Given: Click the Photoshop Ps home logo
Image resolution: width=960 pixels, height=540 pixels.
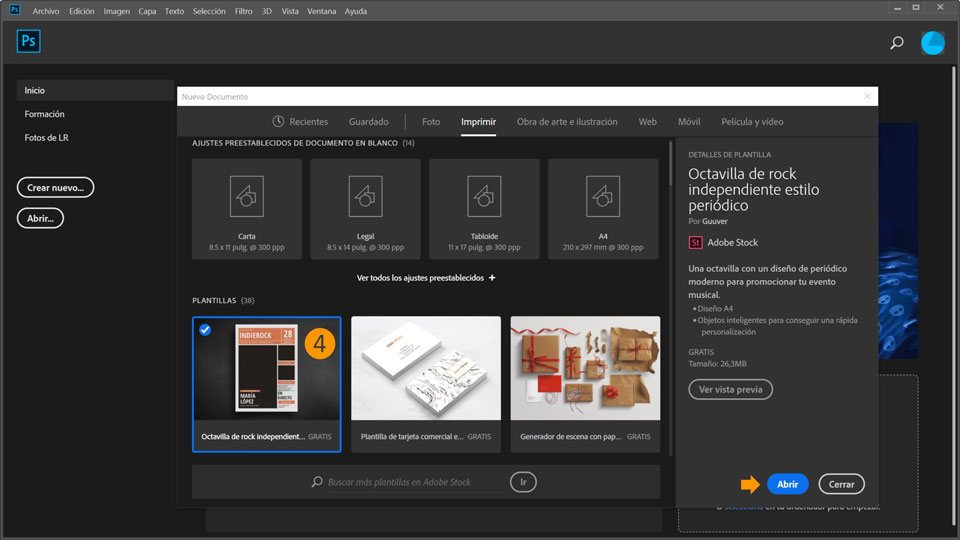Looking at the screenshot, I should 28,41.
